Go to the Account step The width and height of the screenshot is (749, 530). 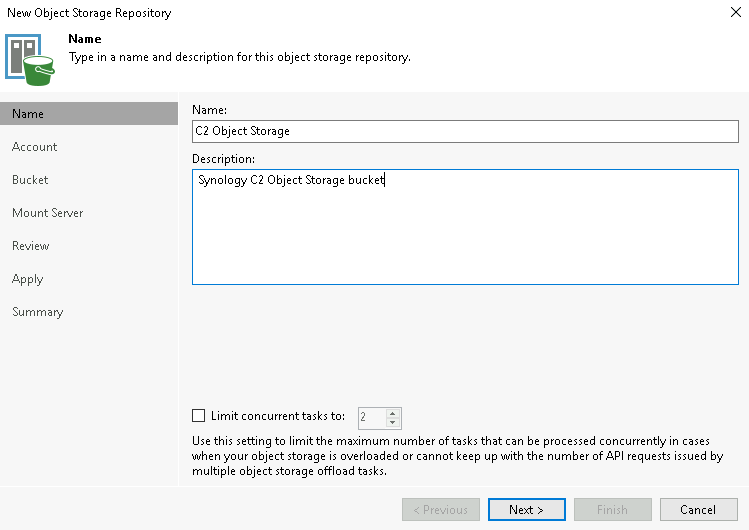point(34,147)
